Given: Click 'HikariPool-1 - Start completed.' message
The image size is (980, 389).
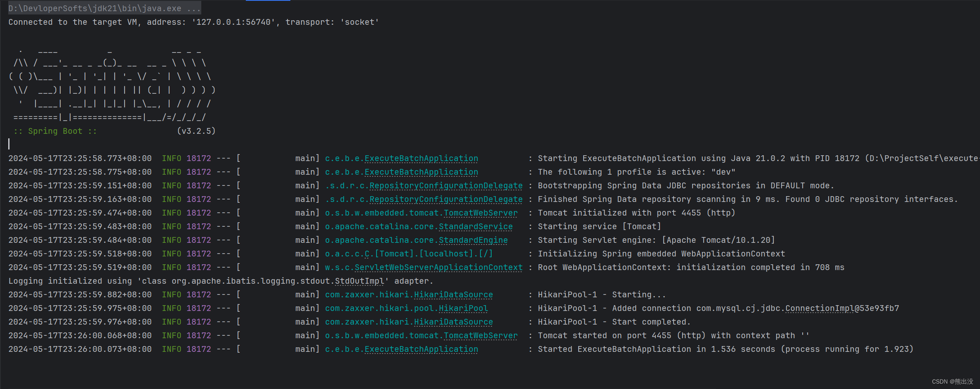Looking at the screenshot, I should click(614, 322).
